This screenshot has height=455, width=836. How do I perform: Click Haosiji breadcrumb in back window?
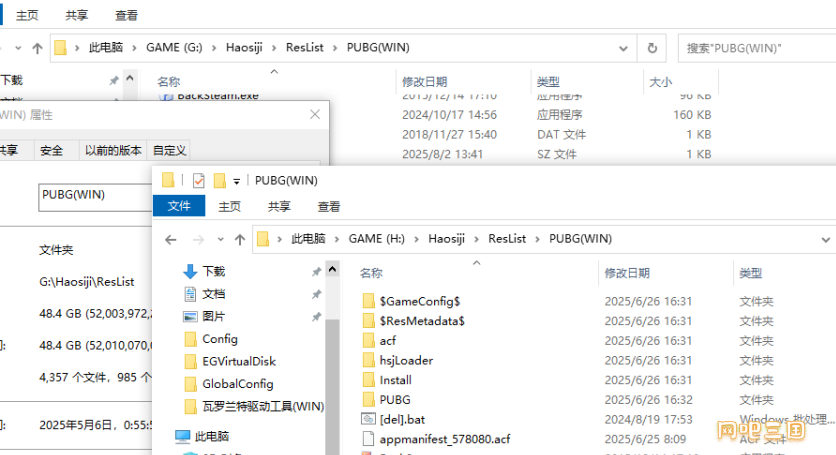tap(244, 47)
